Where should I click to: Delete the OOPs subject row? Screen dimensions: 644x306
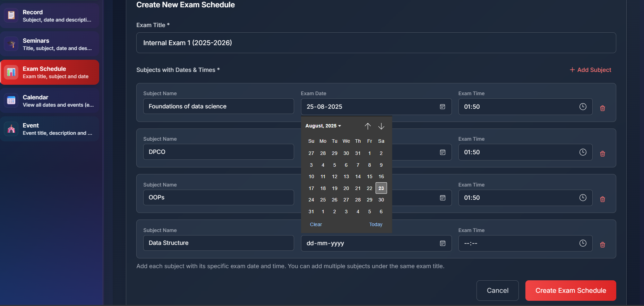[602, 199]
